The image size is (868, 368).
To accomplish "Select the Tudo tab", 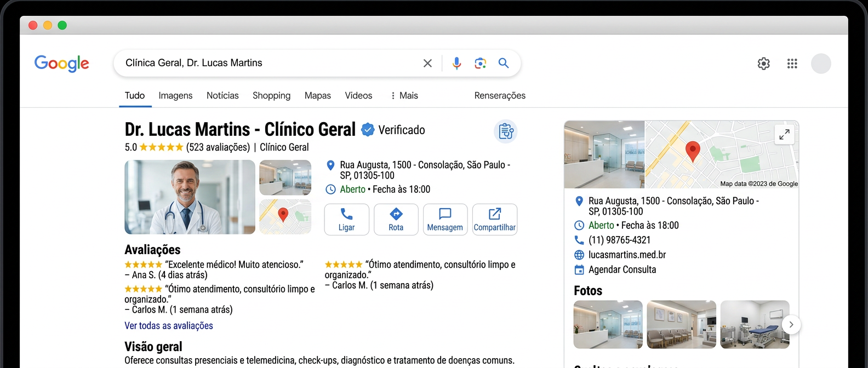I will pos(135,95).
